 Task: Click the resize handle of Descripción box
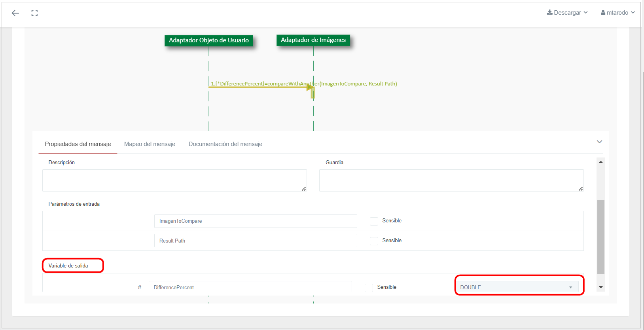click(304, 189)
